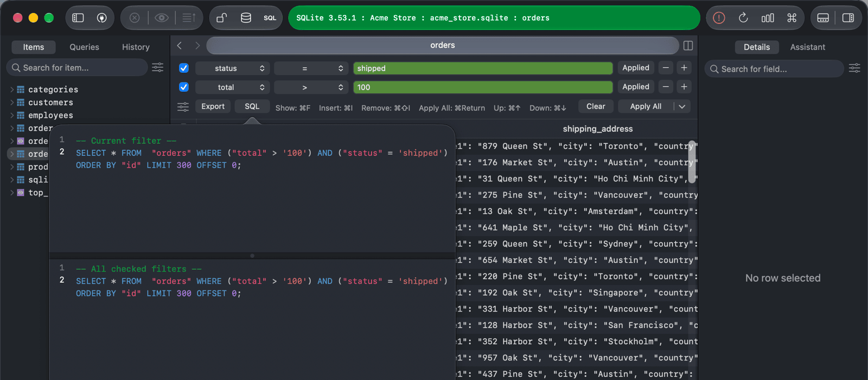The width and height of the screenshot is (868, 380).
Task: Switch to the Assistant tab
Action: click(807, 47)
